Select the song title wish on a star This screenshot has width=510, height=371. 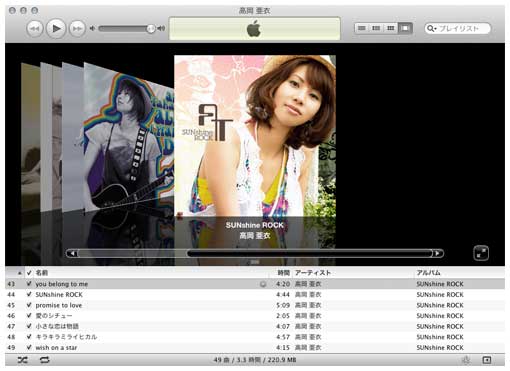56,348
